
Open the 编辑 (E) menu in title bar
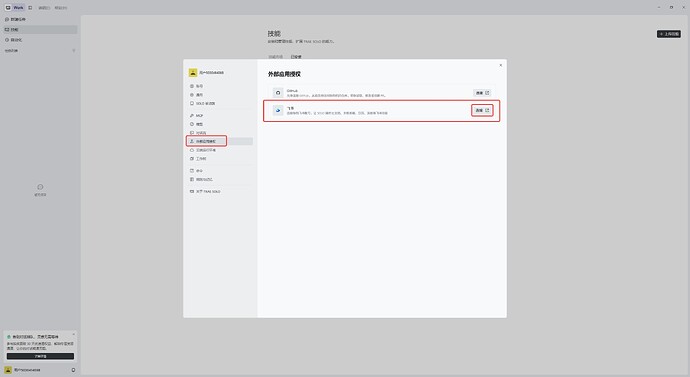[x=44, y=8]
